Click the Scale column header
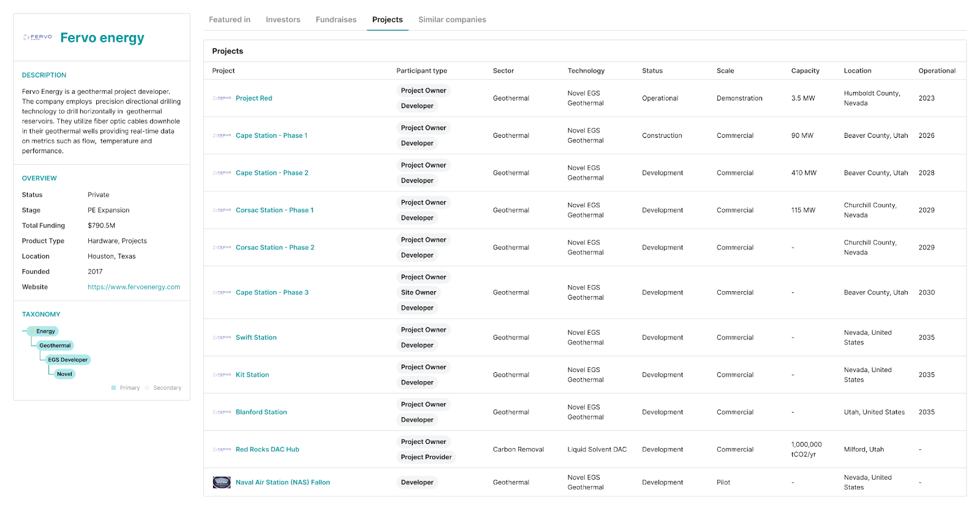Image resolution: width=980 pixels, height=510 pixels. [x=725, y=71]
